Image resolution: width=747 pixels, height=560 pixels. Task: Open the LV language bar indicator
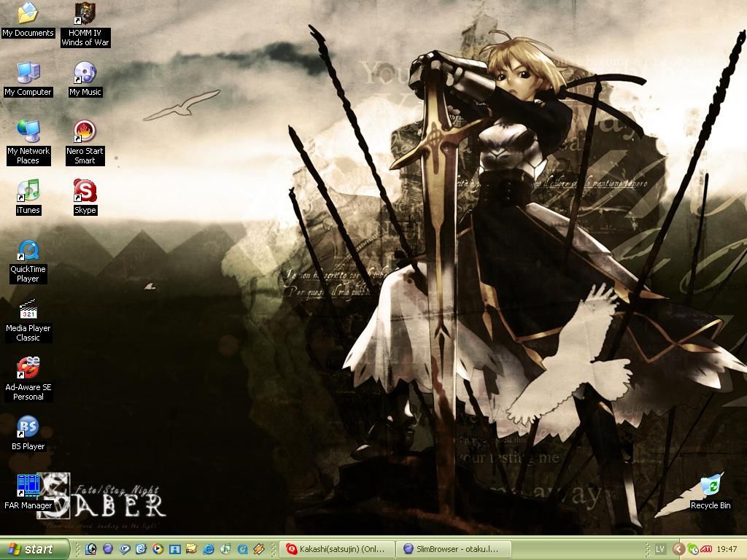tap(659, 550)
